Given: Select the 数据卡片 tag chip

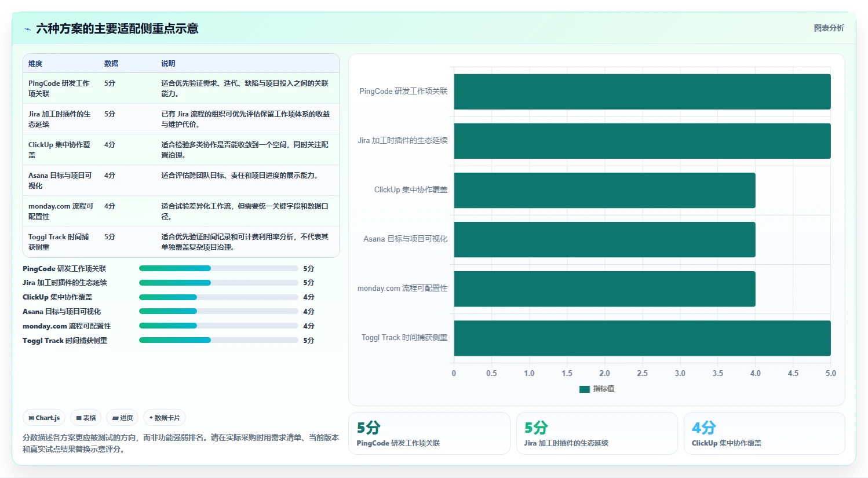Looking at the screenshot, I should point(165,418).
